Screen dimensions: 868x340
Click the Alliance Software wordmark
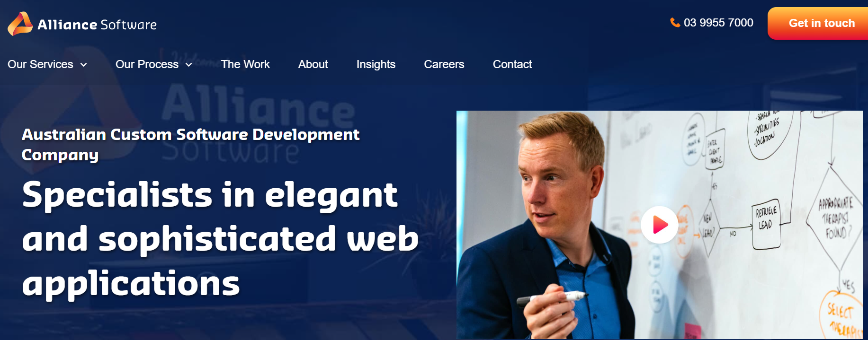97,25
